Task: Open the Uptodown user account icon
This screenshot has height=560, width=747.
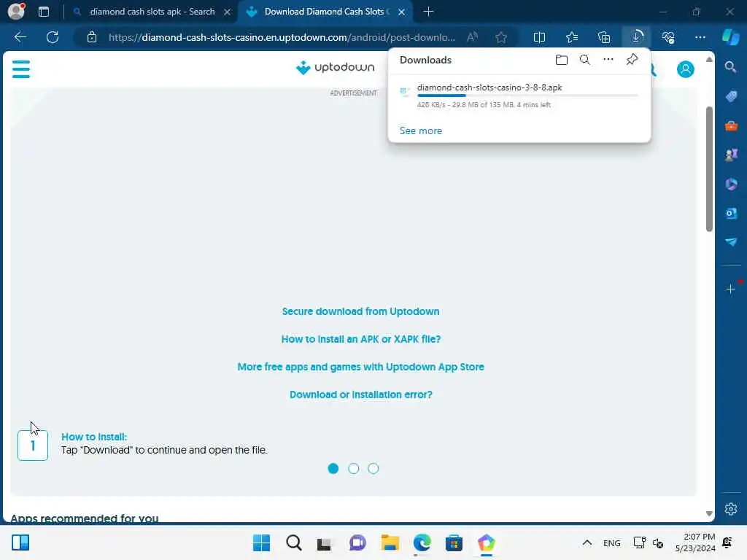Action: (x=686, y=69)
